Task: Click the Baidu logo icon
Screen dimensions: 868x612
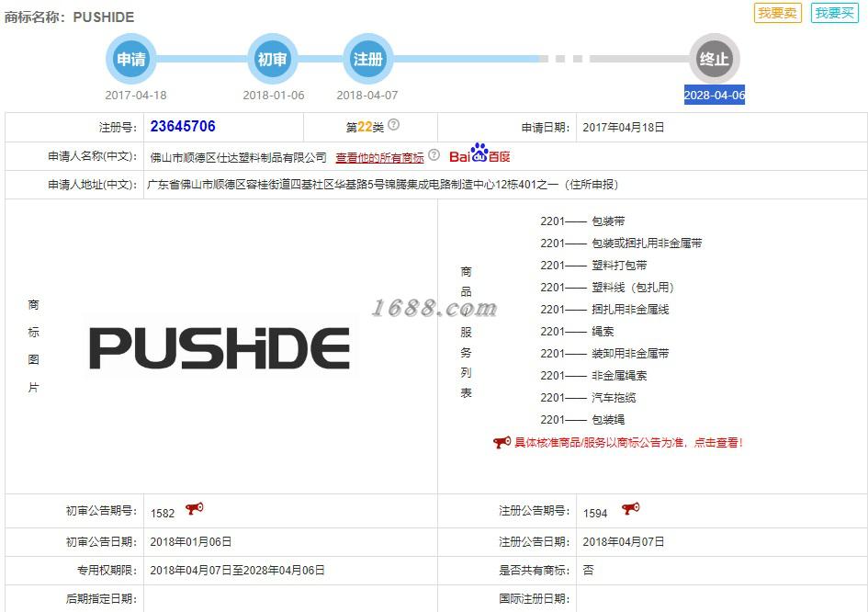Action: (479, 153)
